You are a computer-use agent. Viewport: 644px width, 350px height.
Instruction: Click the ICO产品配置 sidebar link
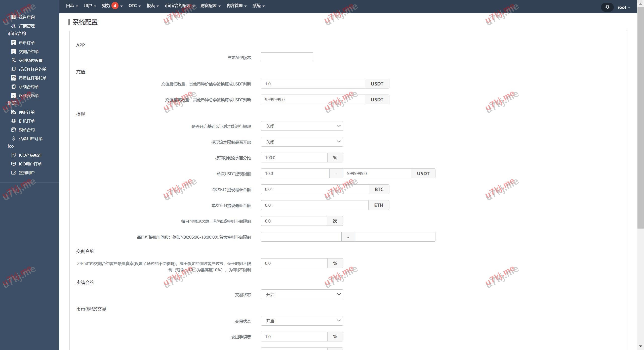click(30, 155)
